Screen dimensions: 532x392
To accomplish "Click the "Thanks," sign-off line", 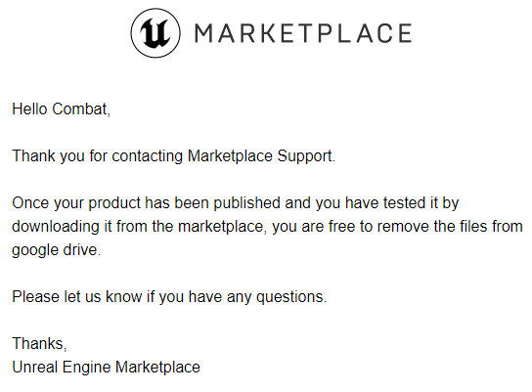I will (x=39, y=343).
